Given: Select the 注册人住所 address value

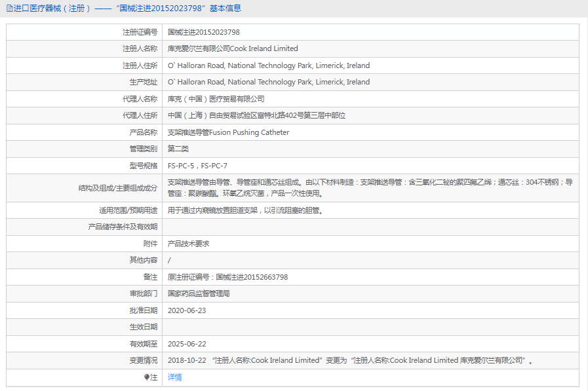Looking at the screenshot, I should point(269,65).
